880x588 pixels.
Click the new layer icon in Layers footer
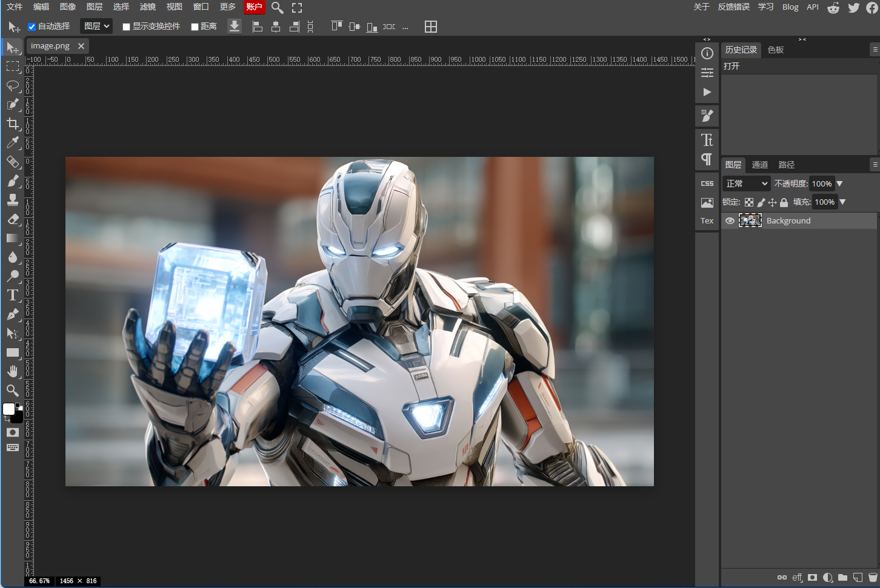(x=858, y=577)
